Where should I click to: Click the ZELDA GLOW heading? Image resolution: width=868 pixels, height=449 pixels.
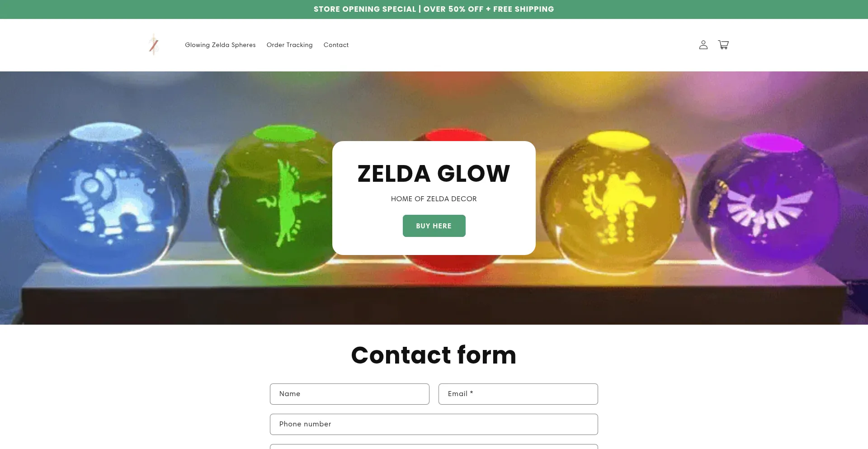(x=434, y=174)
